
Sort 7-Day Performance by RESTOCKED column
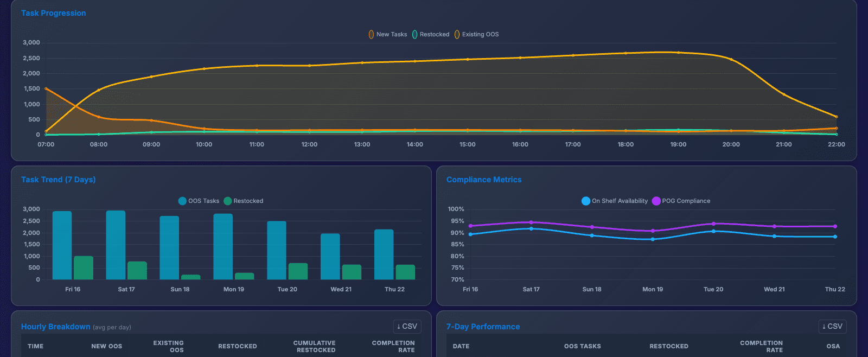(669, 346)
